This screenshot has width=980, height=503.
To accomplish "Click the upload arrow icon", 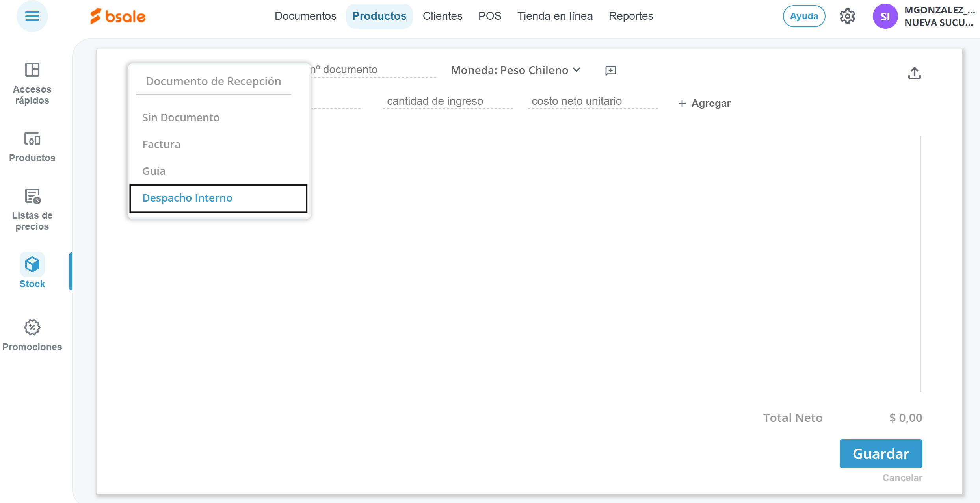I will click(x=914, y=73).
